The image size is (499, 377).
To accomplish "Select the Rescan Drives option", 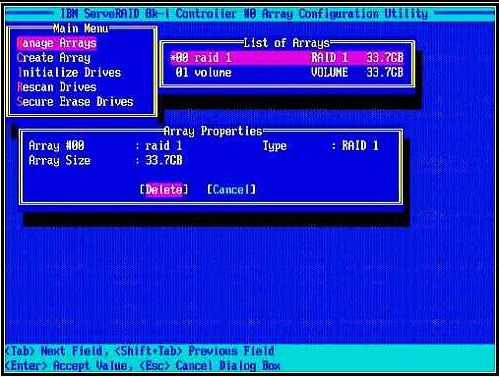I will pos(57,87).
